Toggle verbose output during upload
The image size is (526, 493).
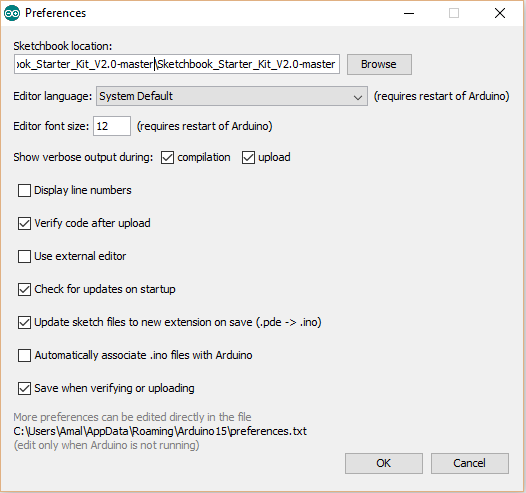pyautogui.click(x=248, y=158)
